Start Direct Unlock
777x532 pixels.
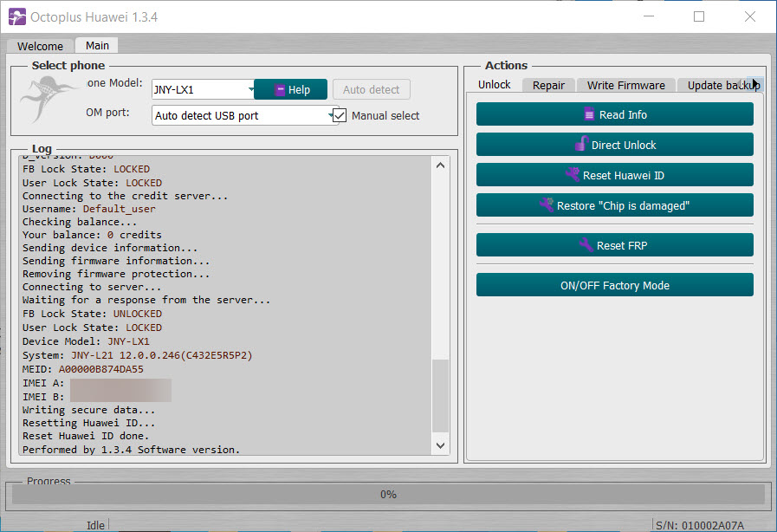click(615, 145)
